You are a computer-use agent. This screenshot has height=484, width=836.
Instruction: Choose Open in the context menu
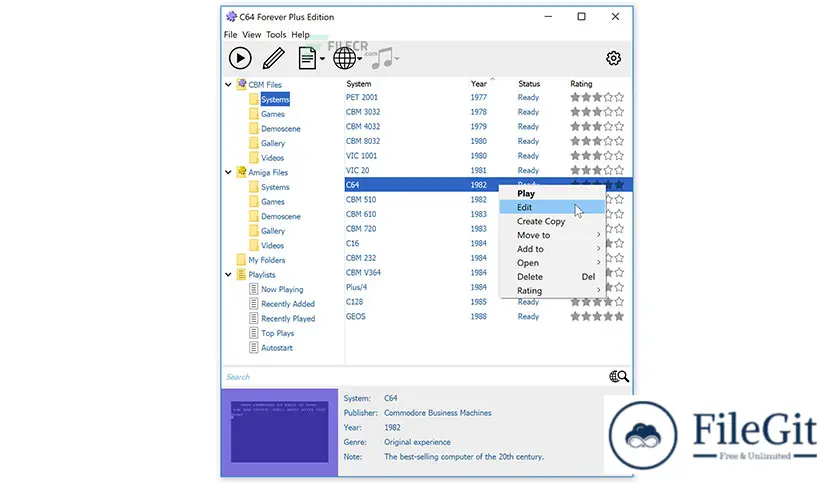click(x=552, y=263)
